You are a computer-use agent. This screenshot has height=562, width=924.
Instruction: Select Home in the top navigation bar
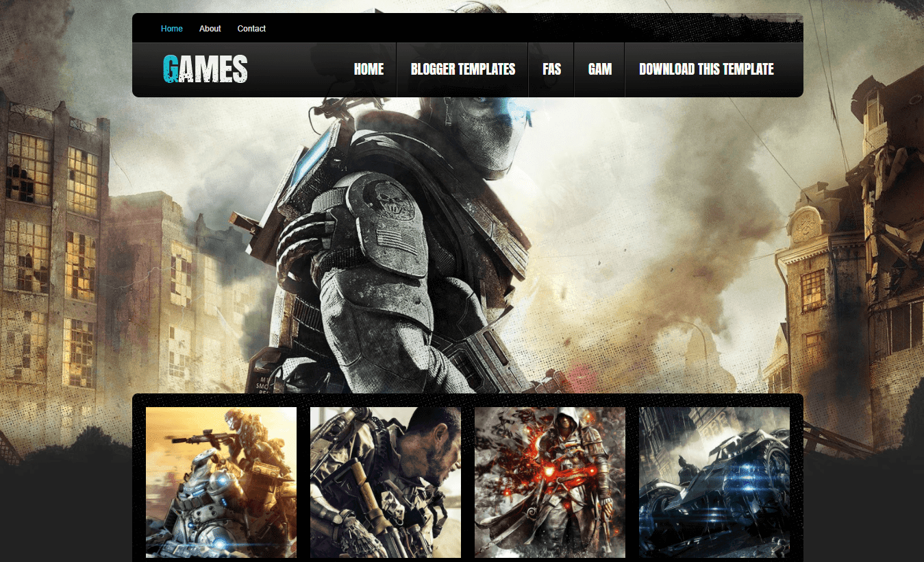pos(171,28)
